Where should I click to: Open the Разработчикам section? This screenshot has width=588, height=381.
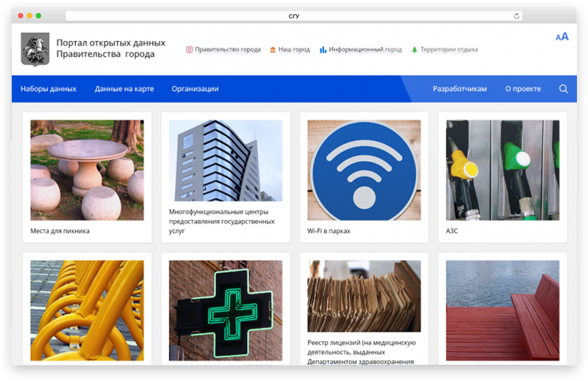point(460,89)
